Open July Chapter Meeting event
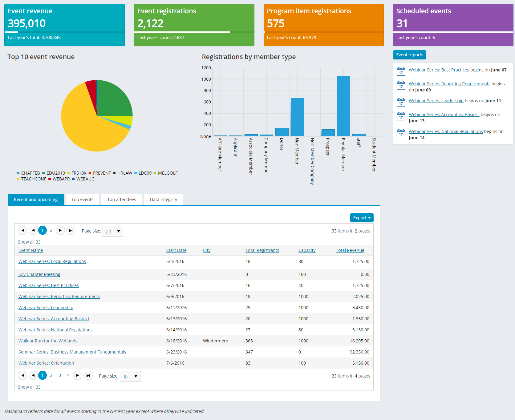Image resolution: width=515 pixels, height=420 pixels. tap(39, 274)
